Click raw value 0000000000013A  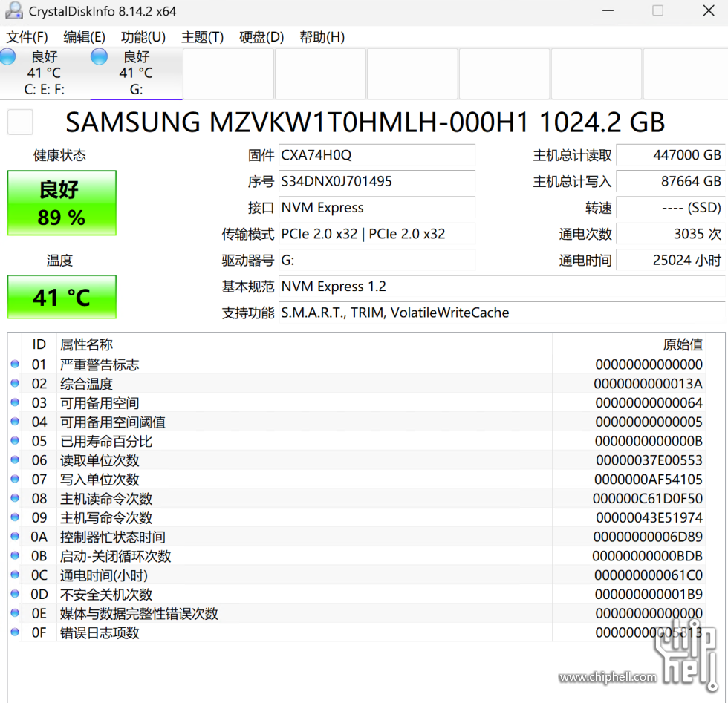point(648,384)
